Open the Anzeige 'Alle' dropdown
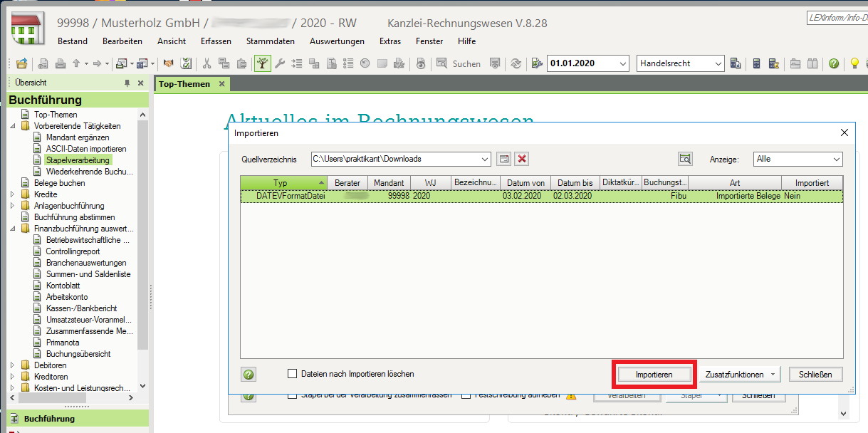The width and height of the screenshot is (868, 433). tap(836, 159)
